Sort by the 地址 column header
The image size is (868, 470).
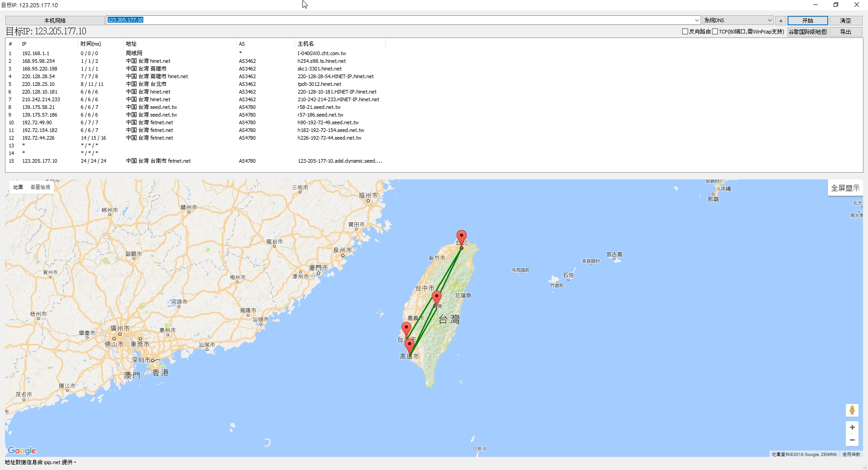click(180, 44)
